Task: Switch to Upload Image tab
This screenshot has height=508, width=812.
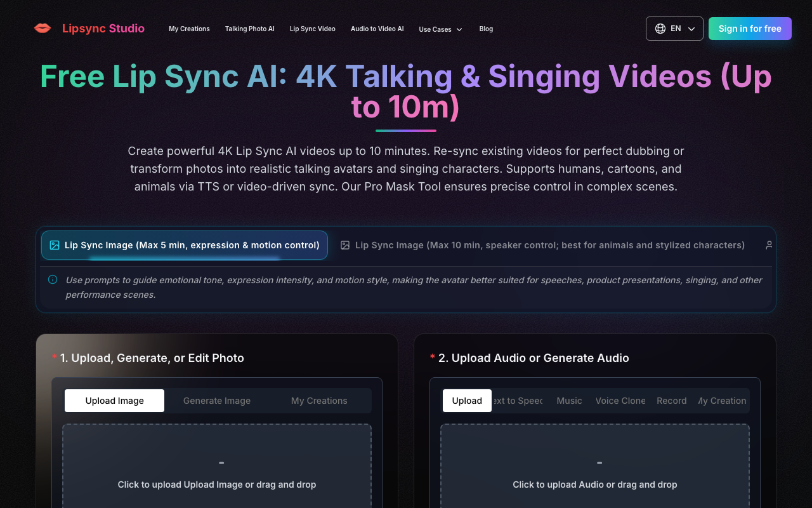Action: [115, 401]
